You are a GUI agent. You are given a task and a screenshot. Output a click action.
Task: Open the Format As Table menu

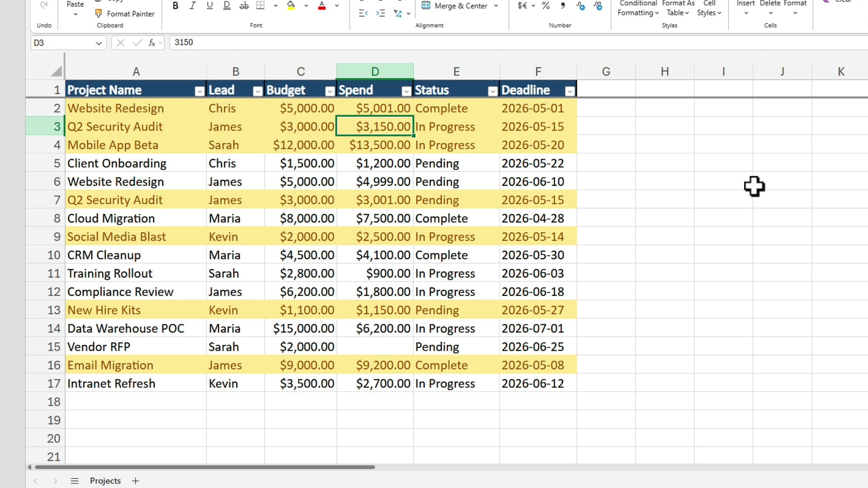click(678, 8)
